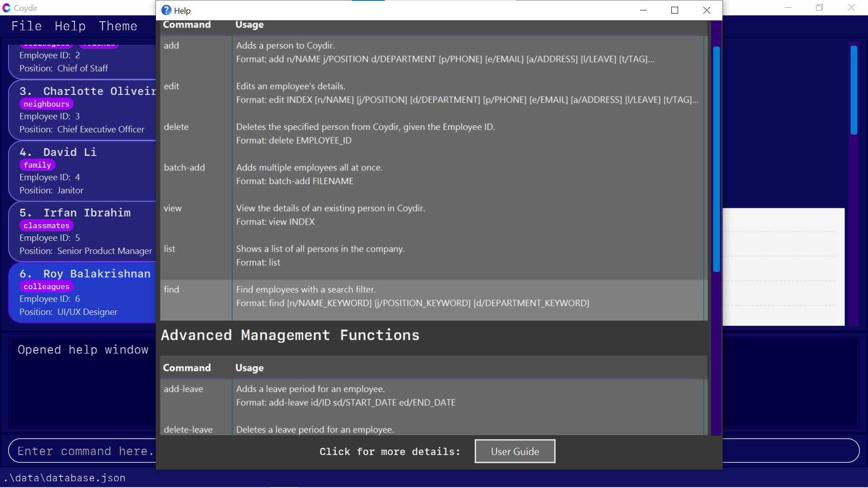Click the main window right scrollbar thumb
This screenshot has width=868, height=488.
pyautogui.click(x=854, y=90)
